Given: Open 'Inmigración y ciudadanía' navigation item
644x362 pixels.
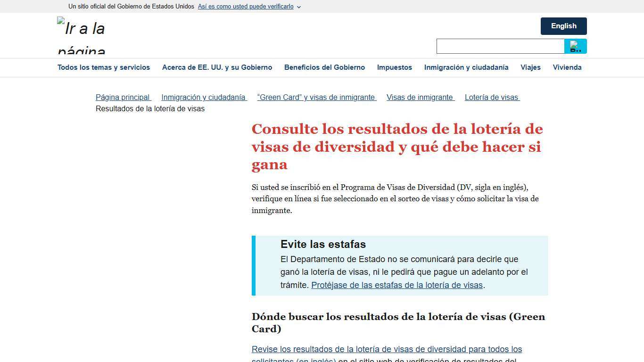Looking at the screenshot, I should pyautogui.click(x=466, y=67).
